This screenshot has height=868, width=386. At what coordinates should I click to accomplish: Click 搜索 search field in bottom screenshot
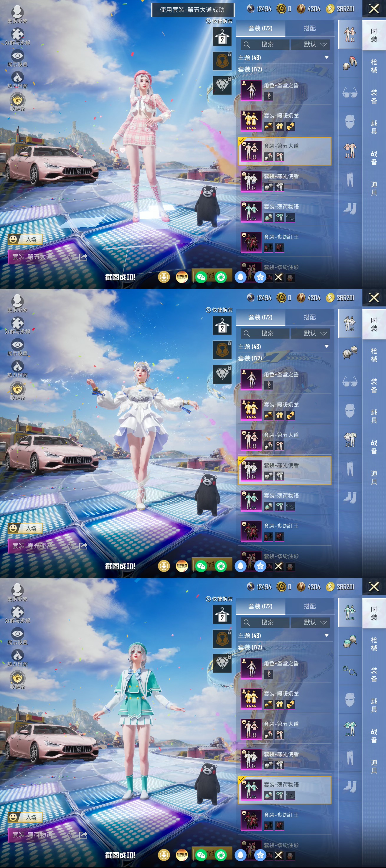(x=265, y=622)
